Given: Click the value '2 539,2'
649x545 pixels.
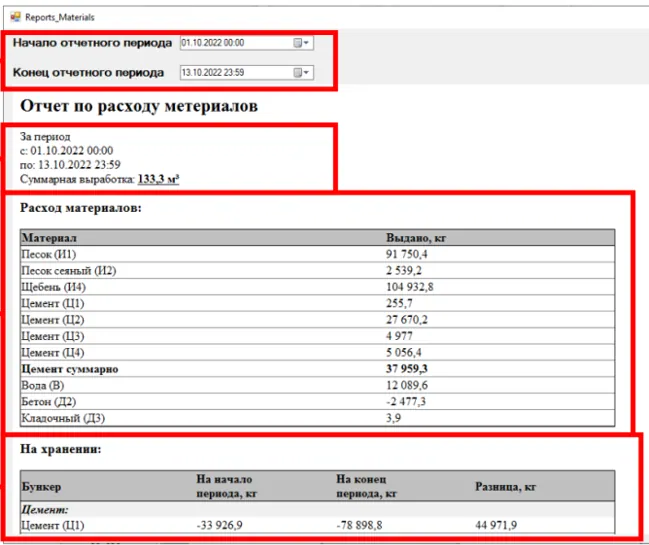Looking at the screenshot, I should [404, 271].
